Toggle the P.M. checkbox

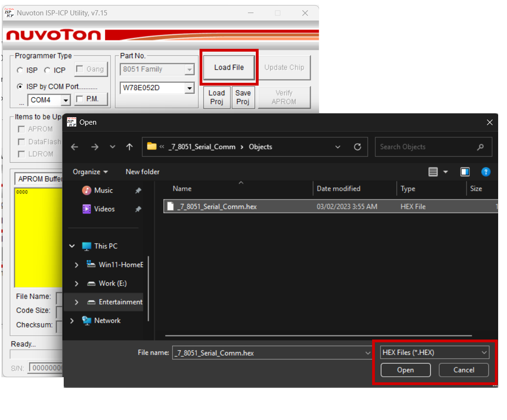pos(80,99)
